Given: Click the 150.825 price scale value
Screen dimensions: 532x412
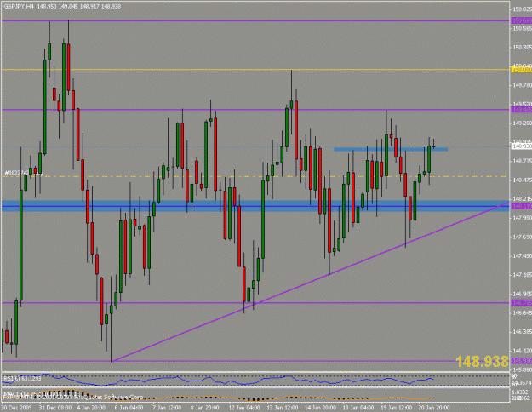Looking at the screenshot, I should (522, 9).
